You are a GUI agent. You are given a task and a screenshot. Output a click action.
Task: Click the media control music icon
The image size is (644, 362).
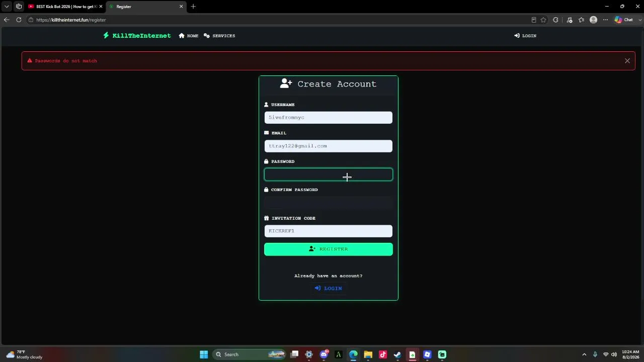tap(570, 20)
